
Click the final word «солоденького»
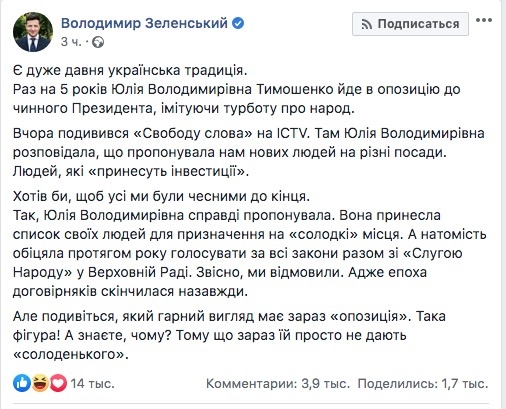pos(71,354)
